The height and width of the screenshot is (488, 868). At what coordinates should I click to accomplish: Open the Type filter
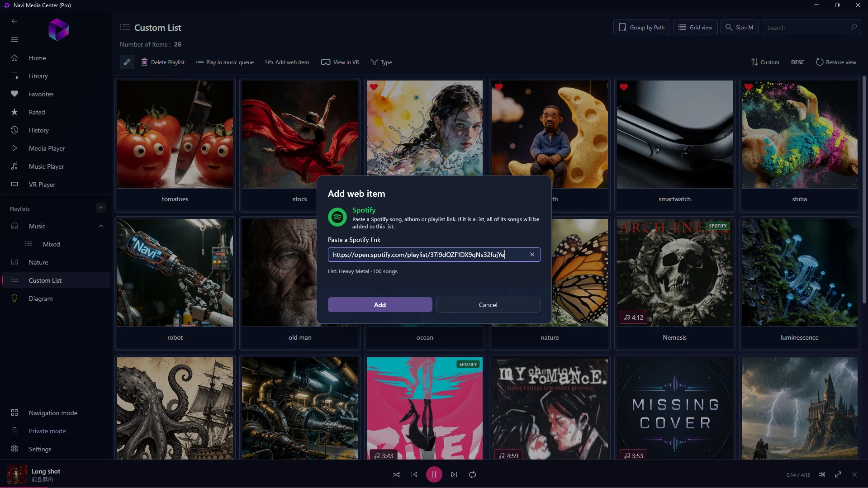pyautogui.click(x=381, y=62)
